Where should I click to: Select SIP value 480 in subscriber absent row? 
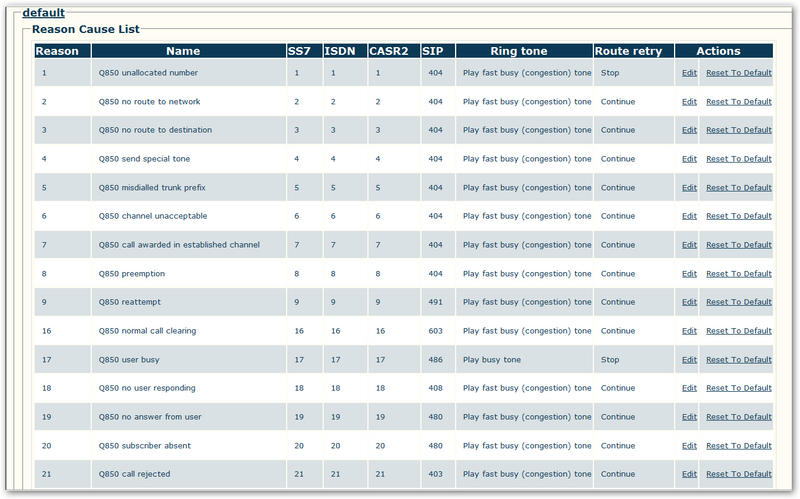click(438, 446)
